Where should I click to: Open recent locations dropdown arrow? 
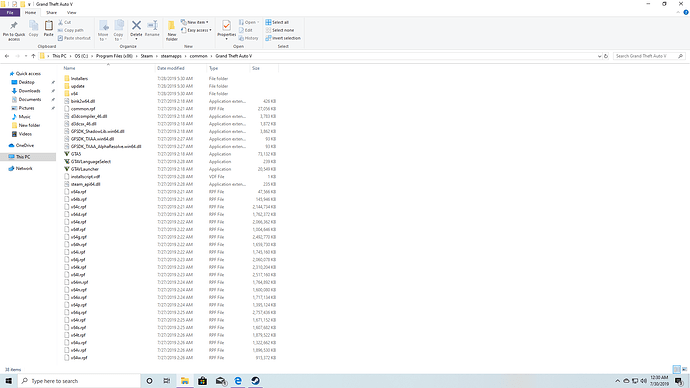[x=26, y=56]
